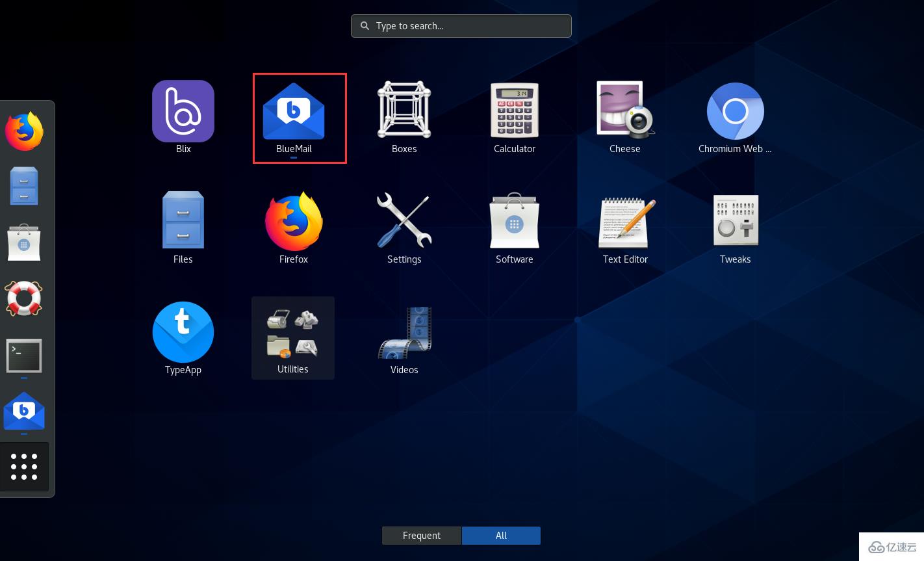Toggle the Show Applications grid button
Image resolution: width=924 pixels, height=561 pixels.
tap(24, 467)
